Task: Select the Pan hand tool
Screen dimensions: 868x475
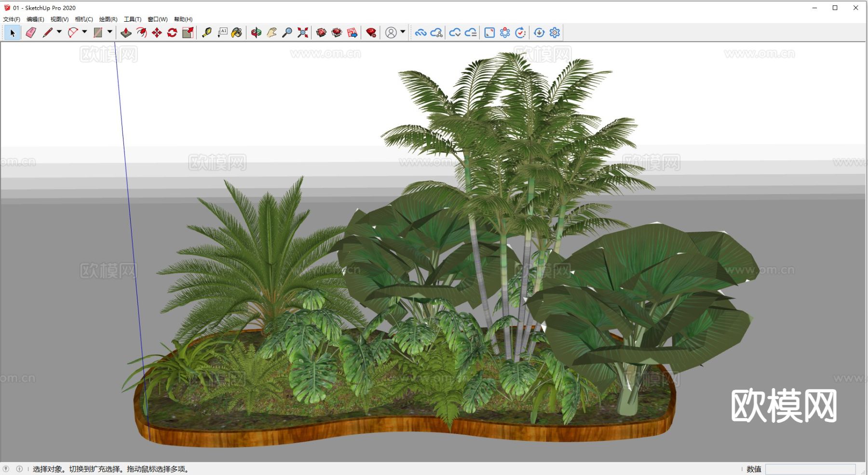Action: point(271,32)
